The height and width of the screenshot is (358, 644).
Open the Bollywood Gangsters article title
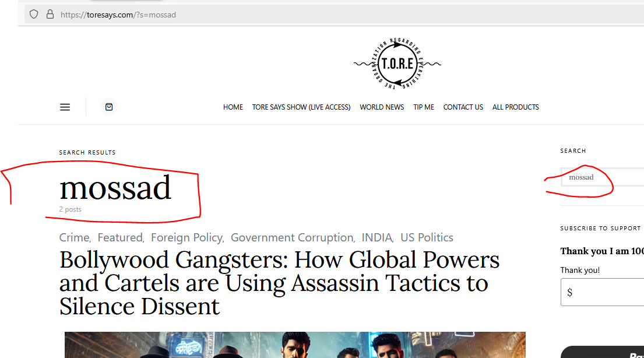[279, 283]
